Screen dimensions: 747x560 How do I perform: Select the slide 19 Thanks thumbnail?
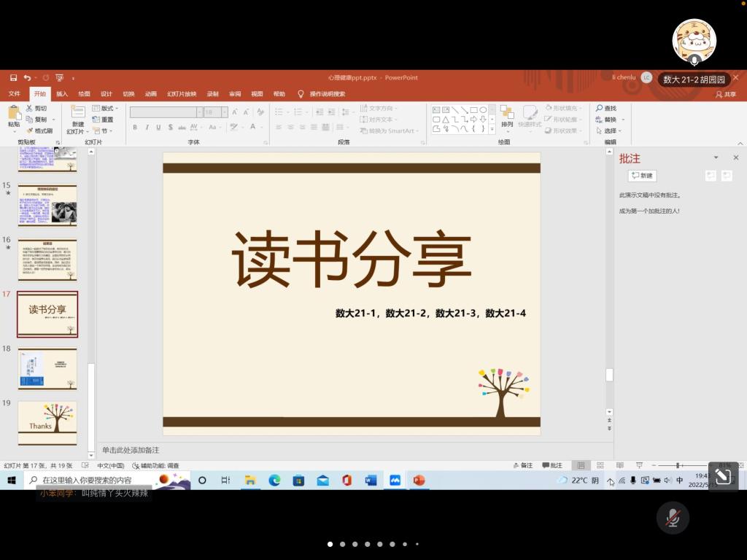pyautogui.click(x=47, y=422)
